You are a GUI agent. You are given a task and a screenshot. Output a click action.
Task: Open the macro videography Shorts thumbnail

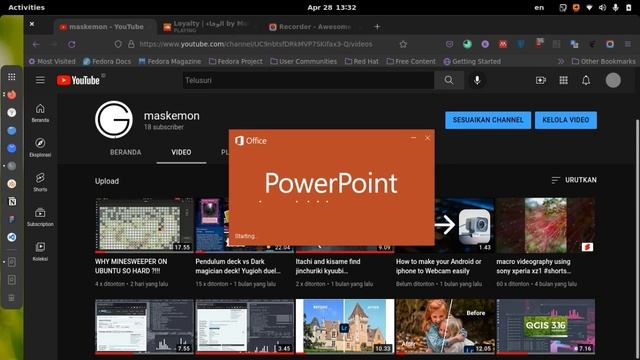tap(546, 225)
